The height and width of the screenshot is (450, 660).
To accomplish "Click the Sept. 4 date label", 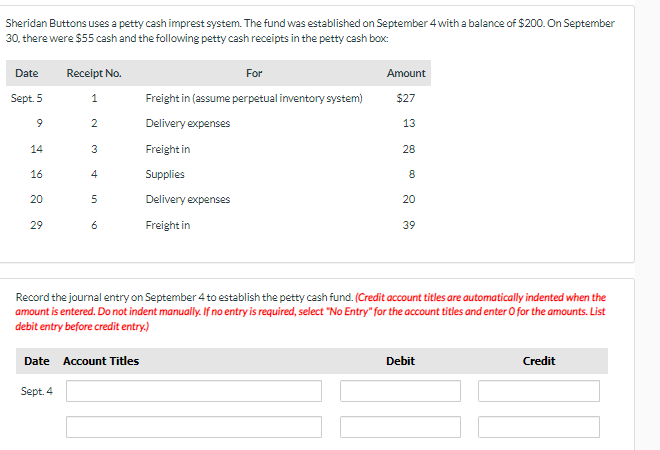I will click(35, 391).
